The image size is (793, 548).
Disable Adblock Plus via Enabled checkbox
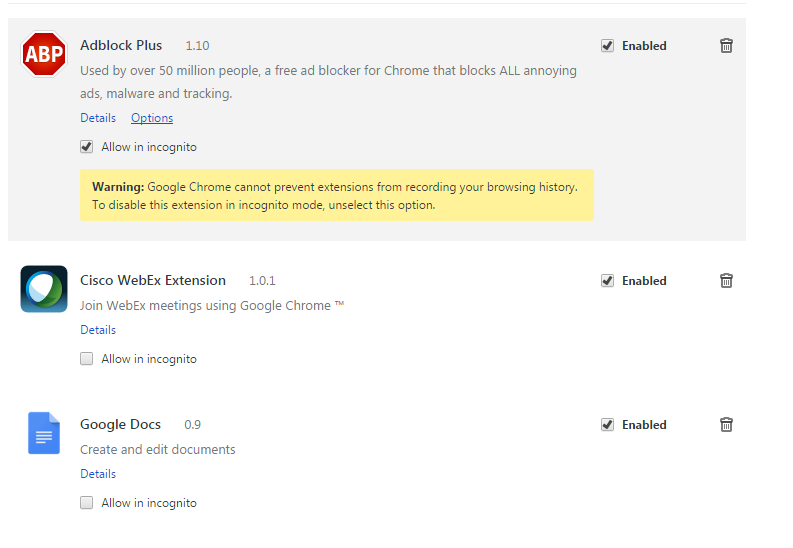(607, 45)
